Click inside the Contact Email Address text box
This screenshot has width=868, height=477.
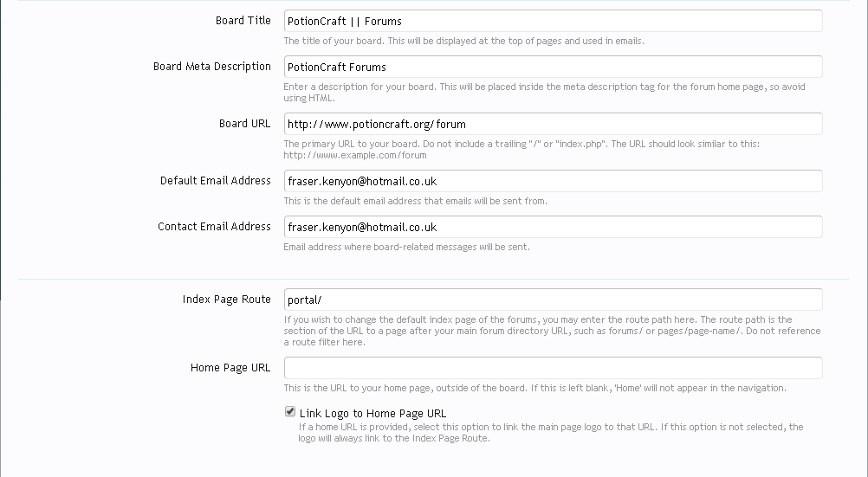[x=553, y=227]
